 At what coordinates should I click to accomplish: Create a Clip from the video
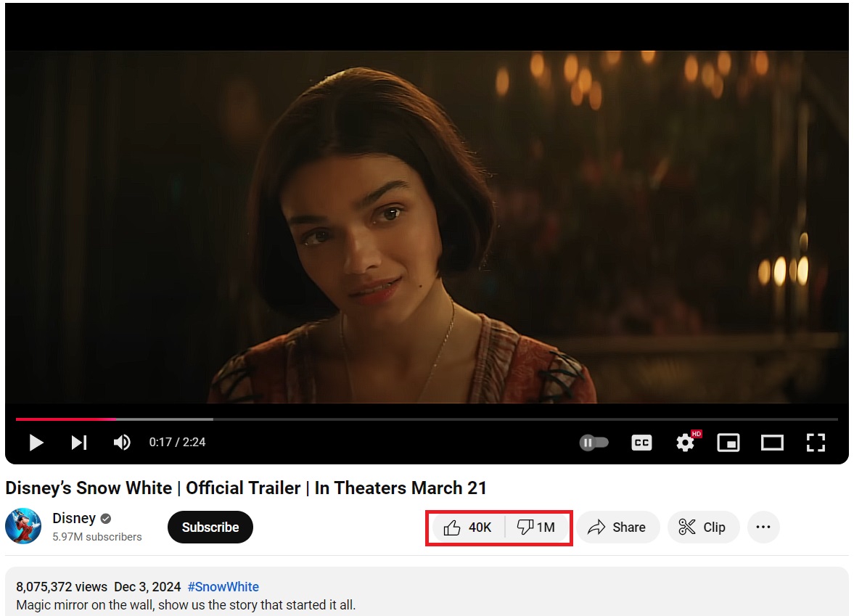703,527
